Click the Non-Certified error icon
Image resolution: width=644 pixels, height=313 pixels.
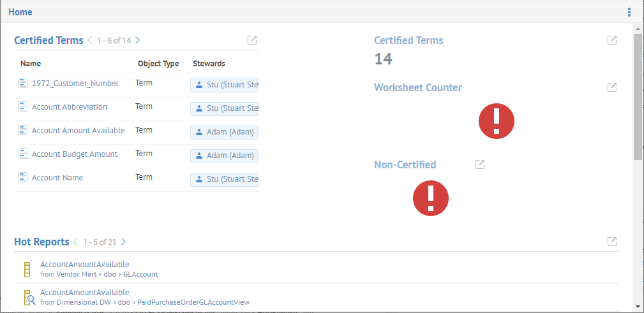point(431,198)
